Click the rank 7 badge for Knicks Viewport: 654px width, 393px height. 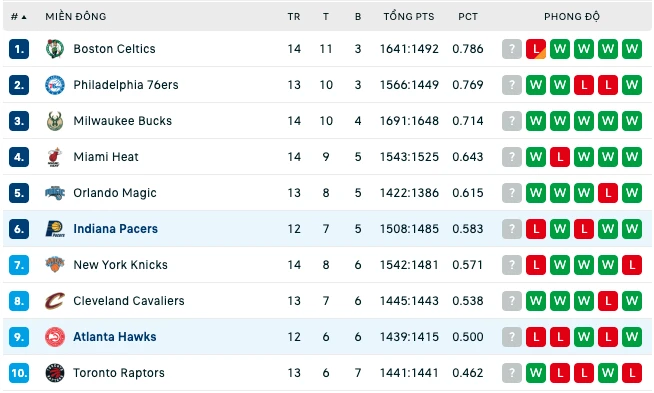19,265
